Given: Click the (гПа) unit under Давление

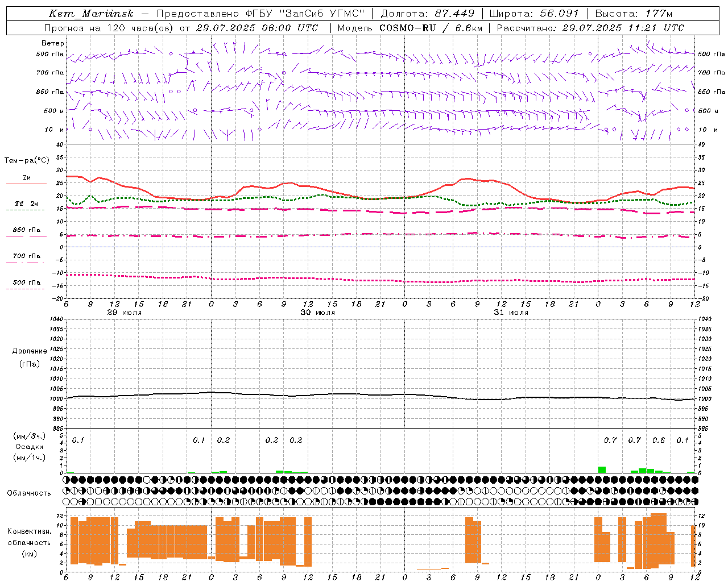Looking at the screenshot, I should point(30,364).
